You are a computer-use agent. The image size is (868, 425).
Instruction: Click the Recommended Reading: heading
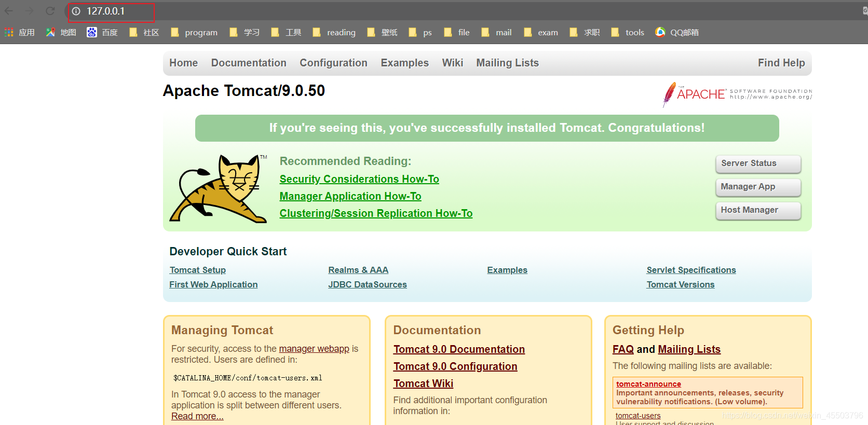[x=345, y=161]
